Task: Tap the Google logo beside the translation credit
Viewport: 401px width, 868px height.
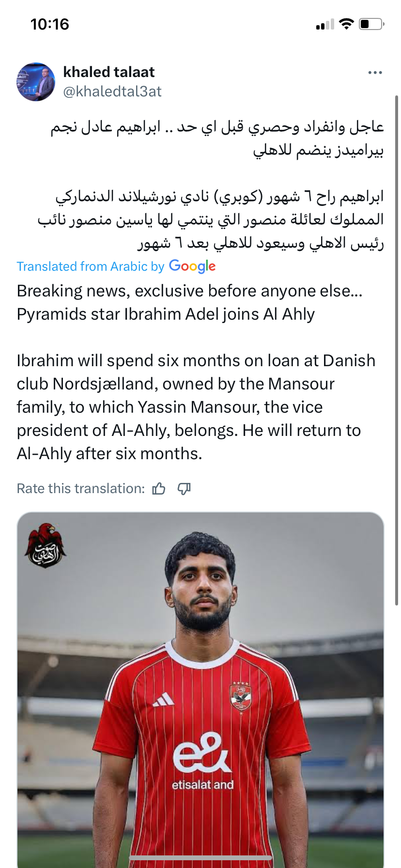Action: coord(192,266)
